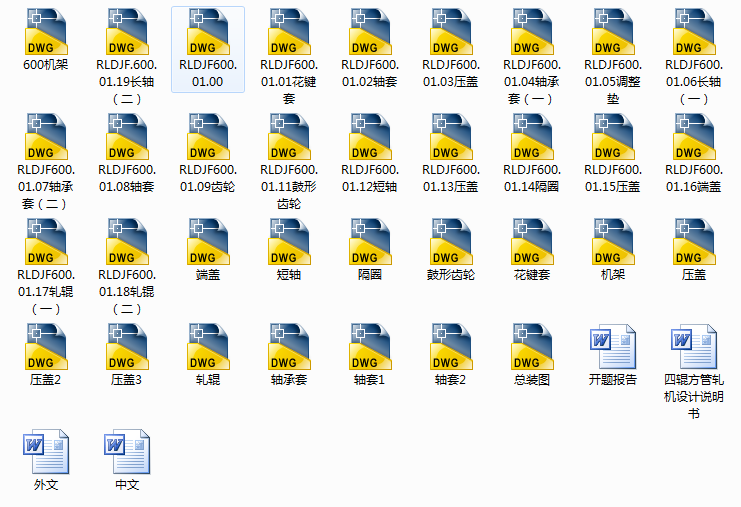Select the 中文 Word document icon

pos(127,451)
